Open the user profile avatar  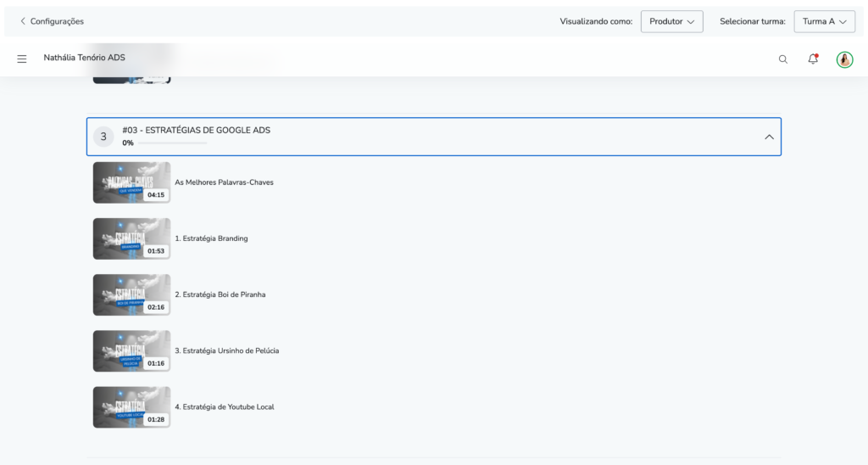[x=844, y=59]
